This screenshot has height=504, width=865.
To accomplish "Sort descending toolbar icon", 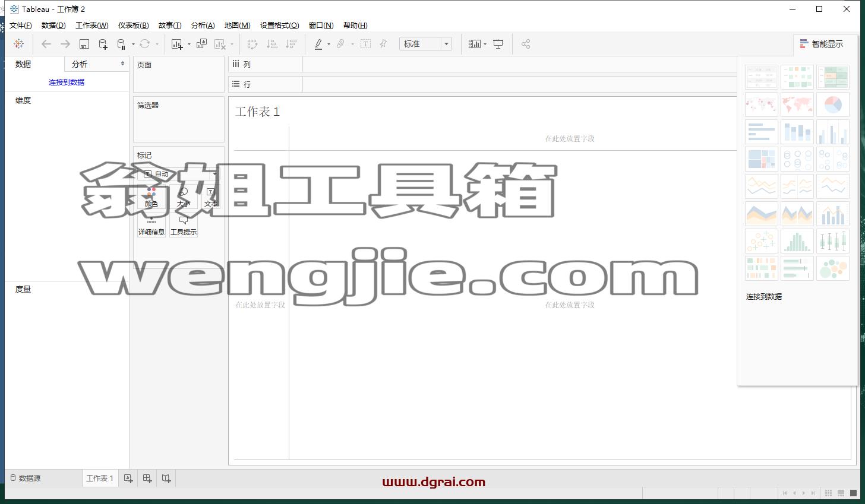I will [x=291, y=44].
